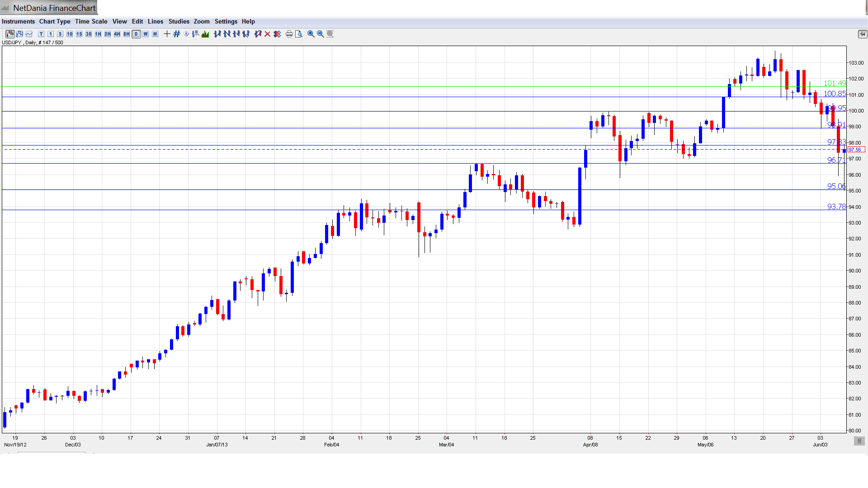Open volume studies bar-chart icon
This screenshot has height=488, width=868.
pyautogui.click(x=205, y=34)
